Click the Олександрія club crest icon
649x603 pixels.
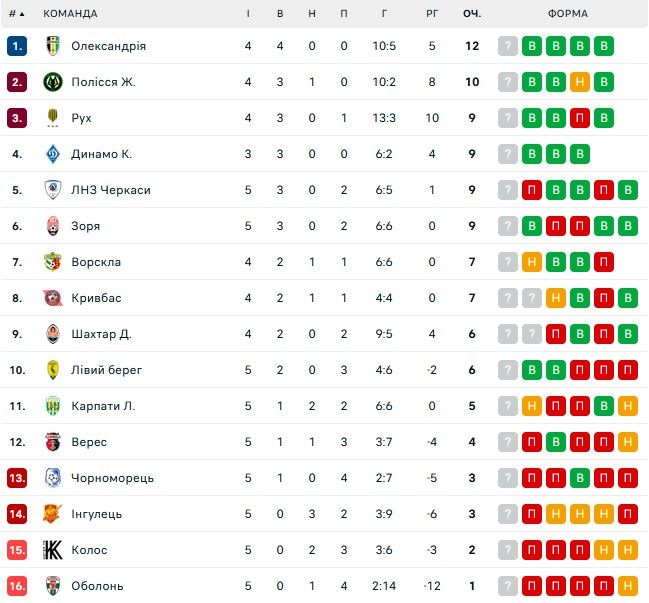coord(53,46)
